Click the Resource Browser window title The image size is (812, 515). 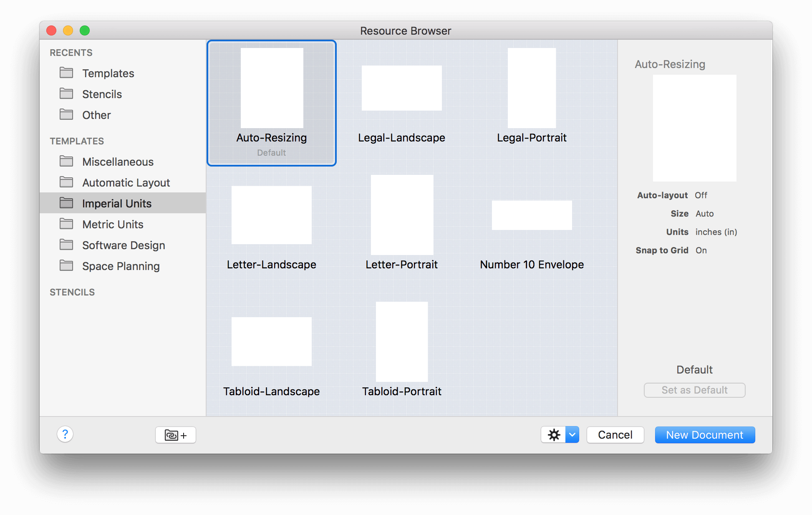[x=406, y=31]
